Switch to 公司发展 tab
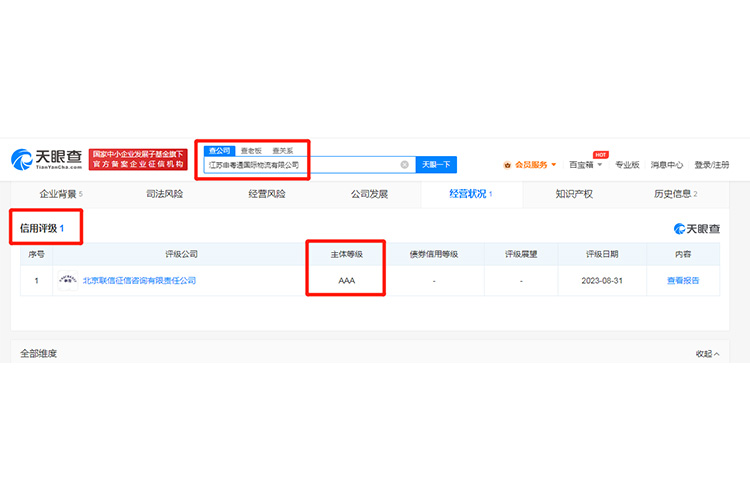This screenshot has height=500, width=750. pyautogui.click(x=369, y=194)
